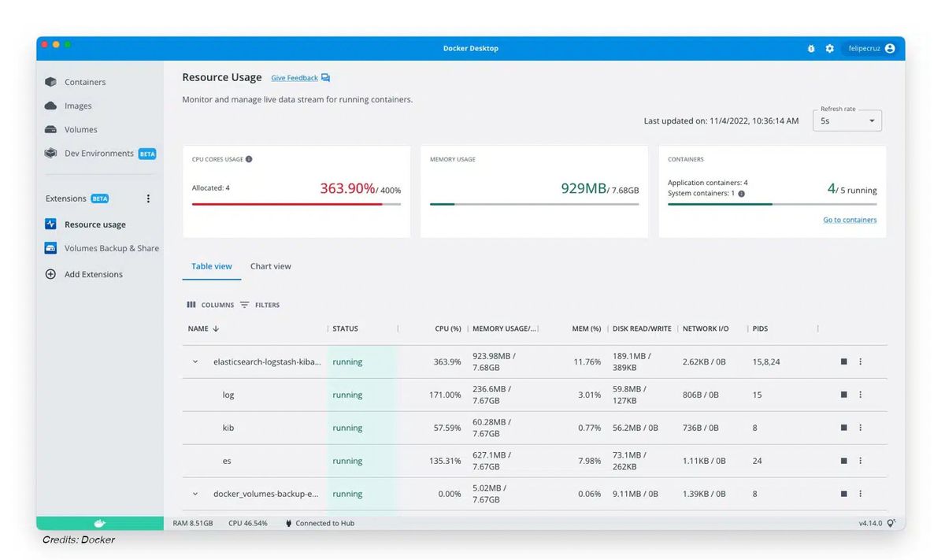
Task: Open the FILTERS panel
Action: pos(260,305)
